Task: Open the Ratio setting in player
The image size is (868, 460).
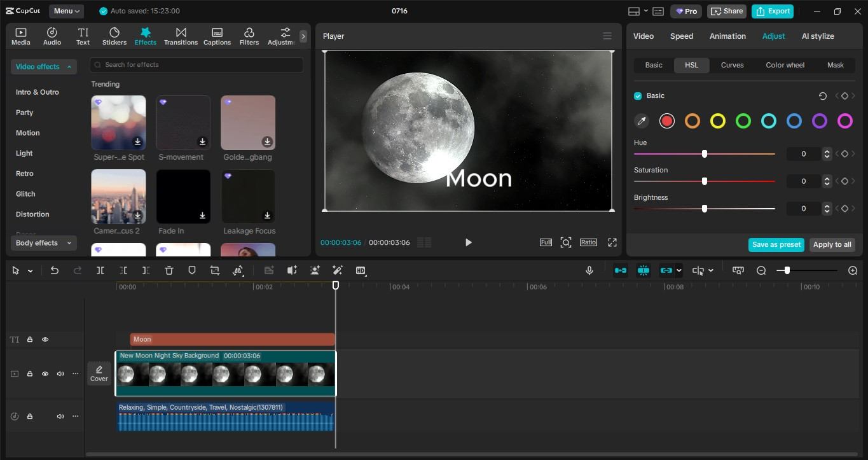Action: click(588, 242)
